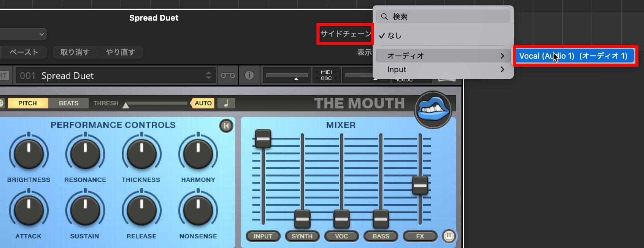Click the RESONANCE knob
The width and height of the screenshot is (644, 248).
click(85, 154)
